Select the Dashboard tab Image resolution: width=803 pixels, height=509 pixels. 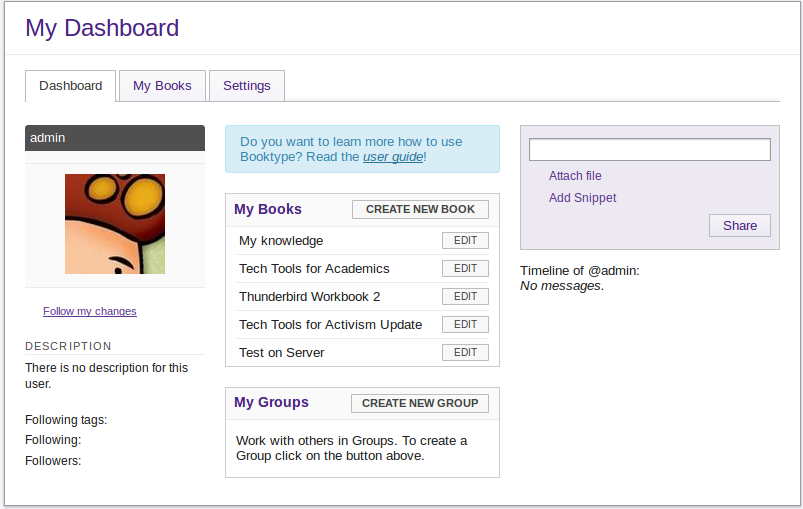[70, 86]
